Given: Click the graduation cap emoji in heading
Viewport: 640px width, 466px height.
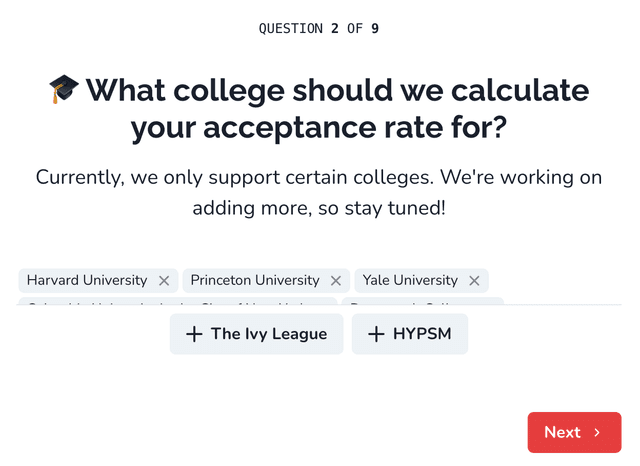Looking at the screenshot, I should click(x=64, y=89).
